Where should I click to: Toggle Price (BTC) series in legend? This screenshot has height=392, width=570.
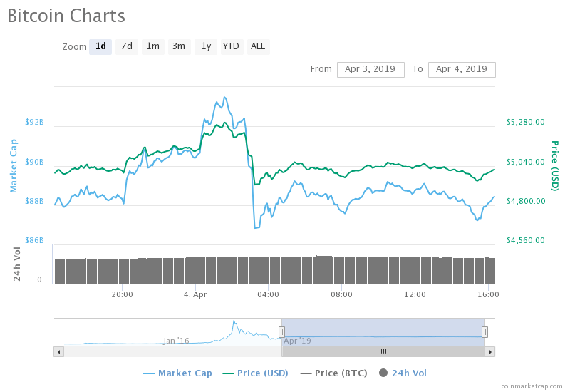pos(336,373)
